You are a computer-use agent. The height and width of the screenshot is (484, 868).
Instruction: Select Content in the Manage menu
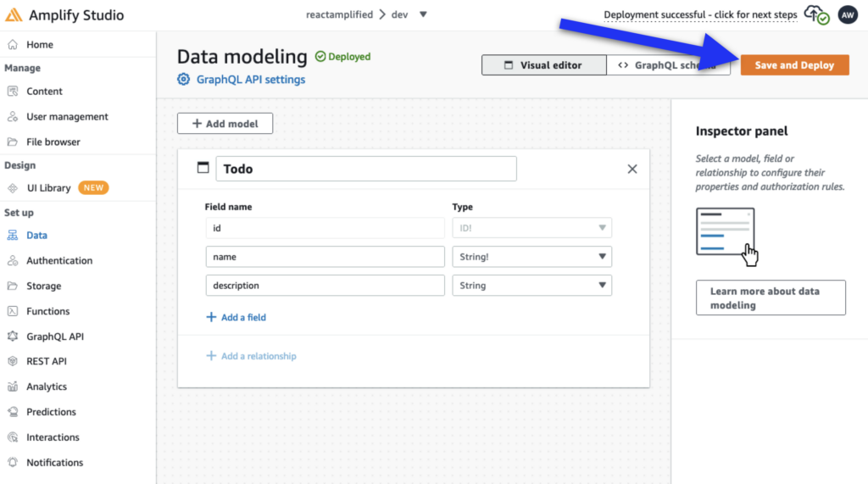pos(44,92)
